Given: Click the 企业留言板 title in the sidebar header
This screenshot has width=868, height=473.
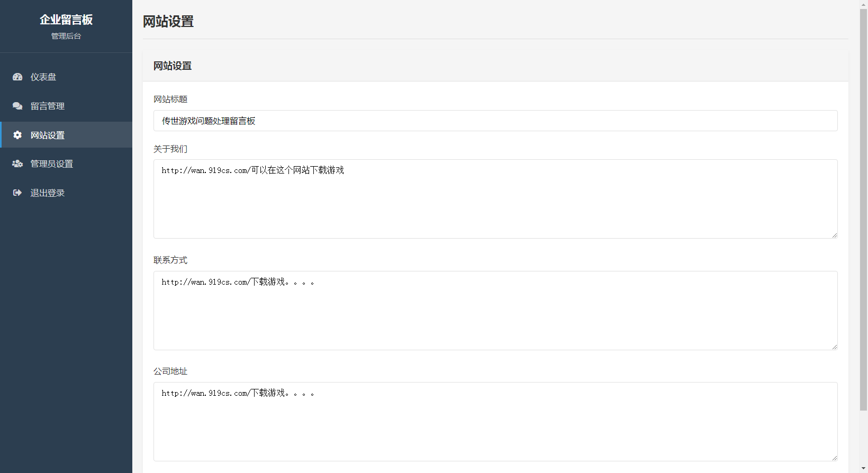Looking at the screenshot, I should coord(66,20).
